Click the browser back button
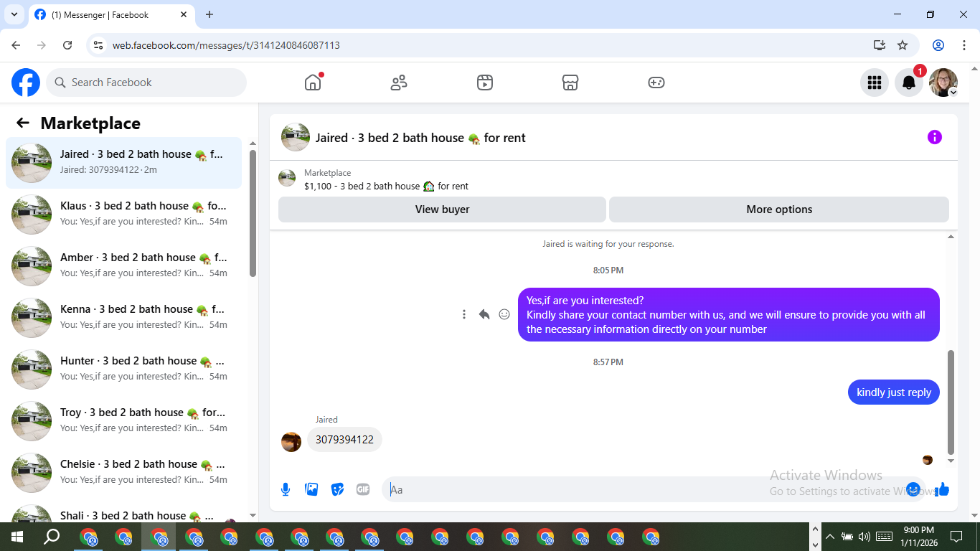Viewport: 980px width, 551px height. pos(16,45)
